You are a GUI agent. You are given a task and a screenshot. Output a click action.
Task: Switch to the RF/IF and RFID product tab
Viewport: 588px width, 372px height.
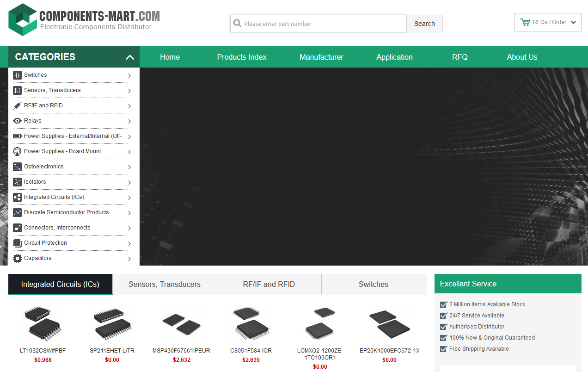coord(269,284)
